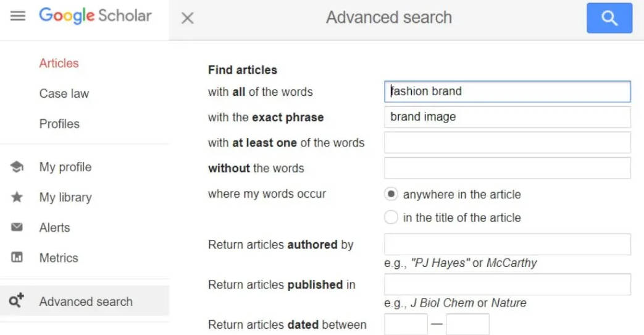Click the 'PJ Hayes or McCarthy' example text

(x=461, y=263)
